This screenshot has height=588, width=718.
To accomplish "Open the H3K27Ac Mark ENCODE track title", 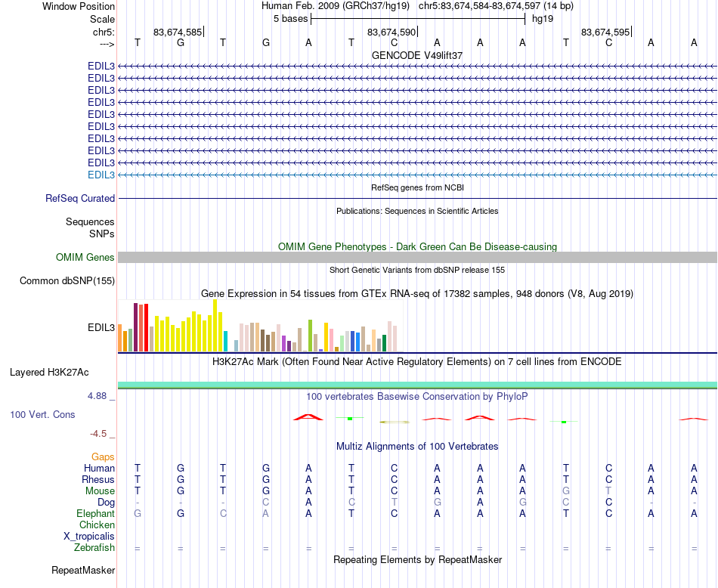I will [x=417, y=362].
